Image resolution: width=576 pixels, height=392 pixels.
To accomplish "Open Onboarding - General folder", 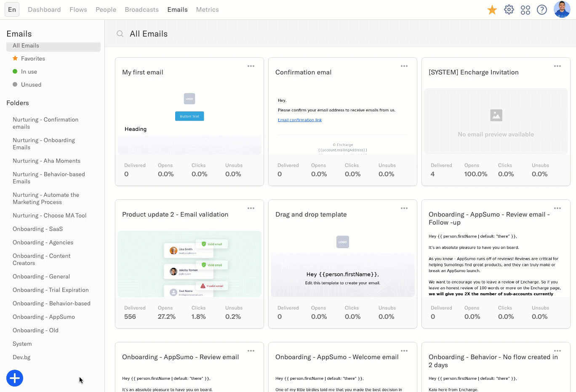I will [41, 276].
